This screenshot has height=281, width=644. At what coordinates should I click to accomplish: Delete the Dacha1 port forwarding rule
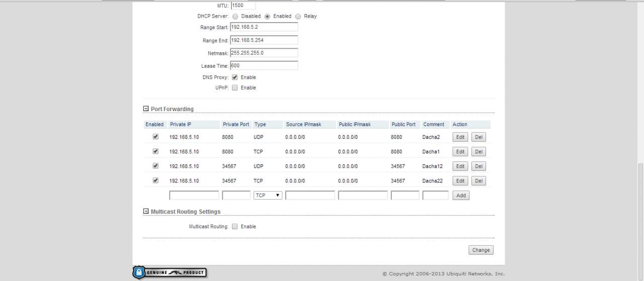click(x=478, y=152)
